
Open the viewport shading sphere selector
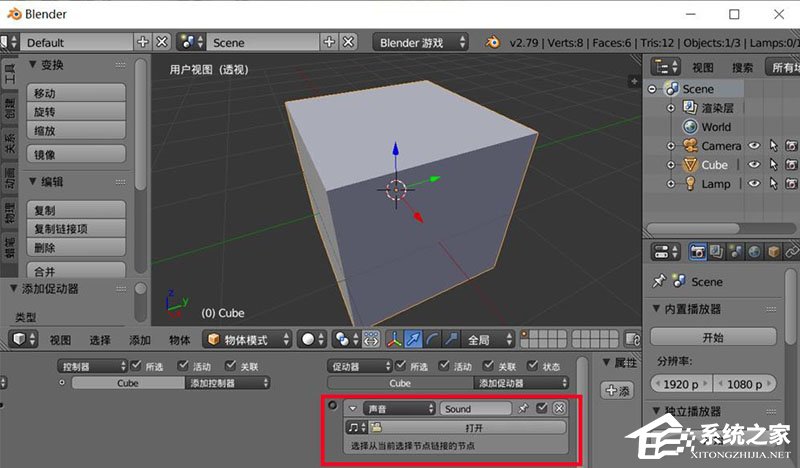point(314,340)
